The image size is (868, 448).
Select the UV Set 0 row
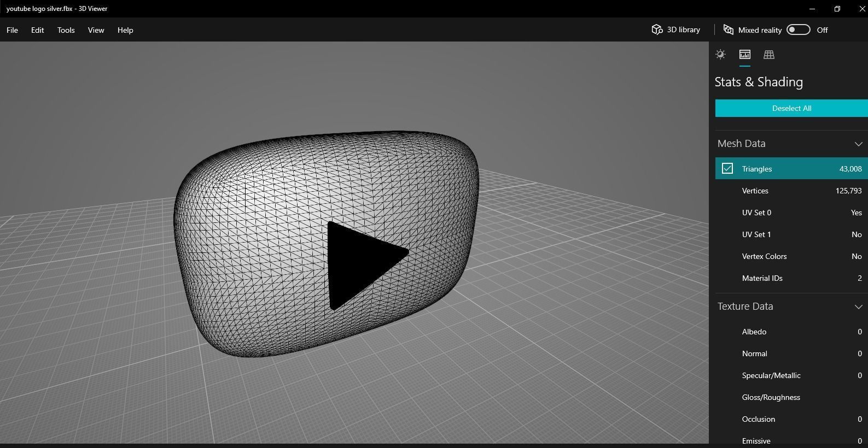pos(791,213)
